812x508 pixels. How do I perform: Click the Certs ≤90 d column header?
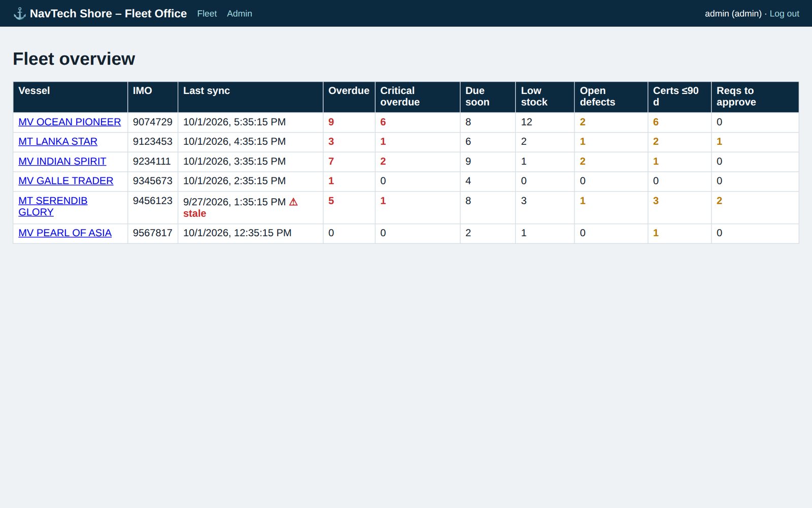coord(680,97)
